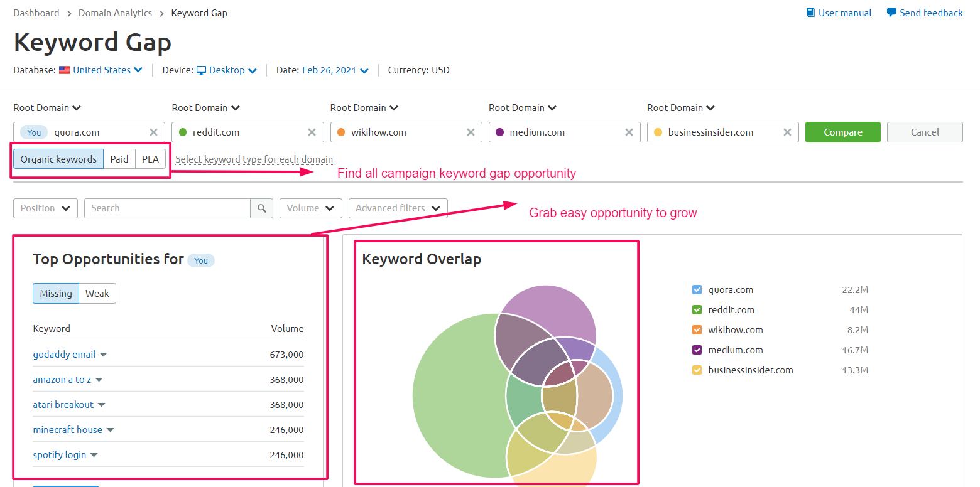Select Paid keywords tab

119,159
